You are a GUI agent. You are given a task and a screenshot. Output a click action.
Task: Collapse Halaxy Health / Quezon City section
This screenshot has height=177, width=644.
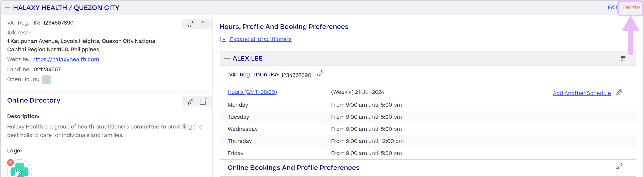pos(8,8)
